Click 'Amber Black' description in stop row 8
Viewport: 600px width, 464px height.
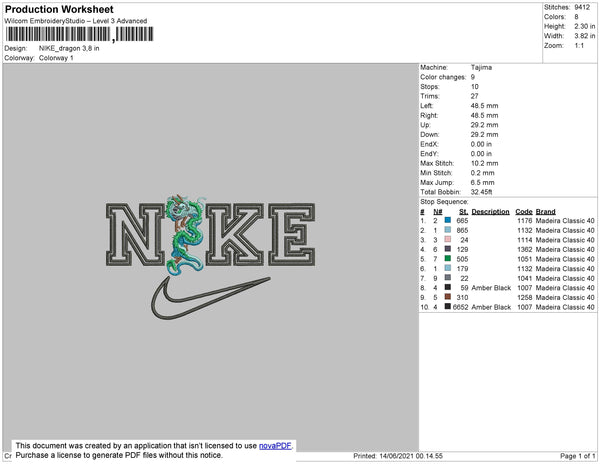[491, 288]
